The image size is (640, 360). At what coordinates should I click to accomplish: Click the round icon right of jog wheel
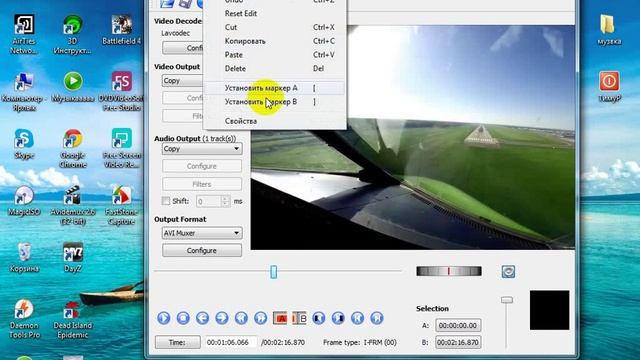coord(508,271)
